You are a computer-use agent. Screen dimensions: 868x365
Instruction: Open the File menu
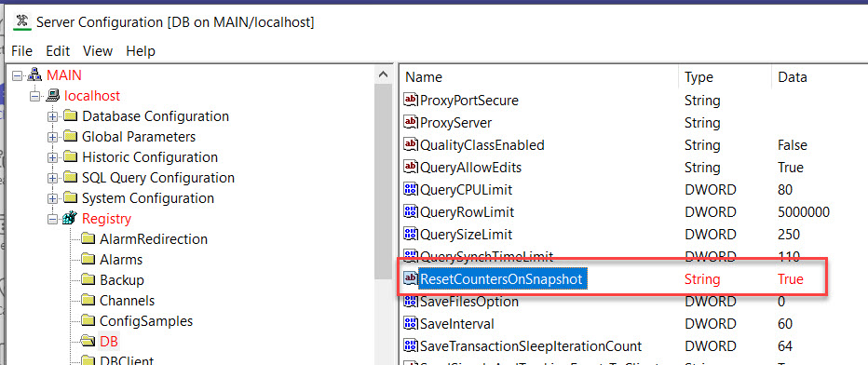(22, 51)
